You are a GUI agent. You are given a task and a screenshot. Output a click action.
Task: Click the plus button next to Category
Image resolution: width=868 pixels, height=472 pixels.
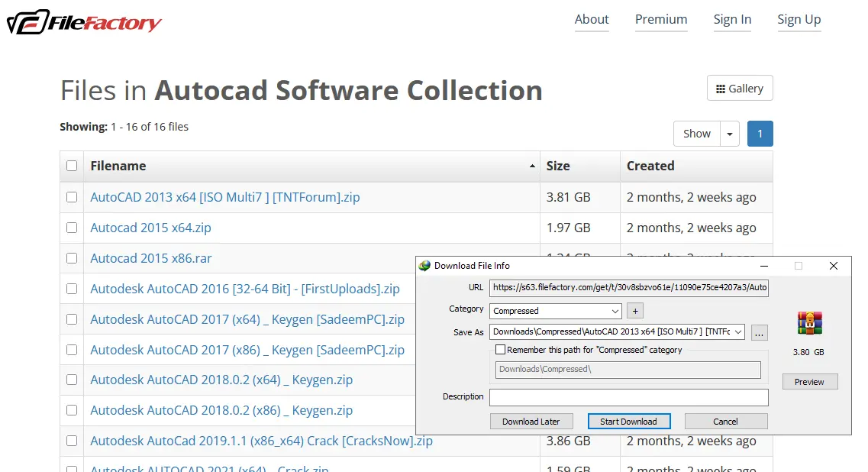point(635,311)
